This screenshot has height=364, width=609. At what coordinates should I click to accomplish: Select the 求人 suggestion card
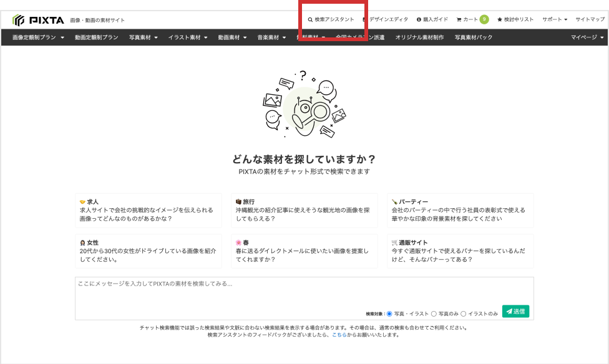pos(149,210)
